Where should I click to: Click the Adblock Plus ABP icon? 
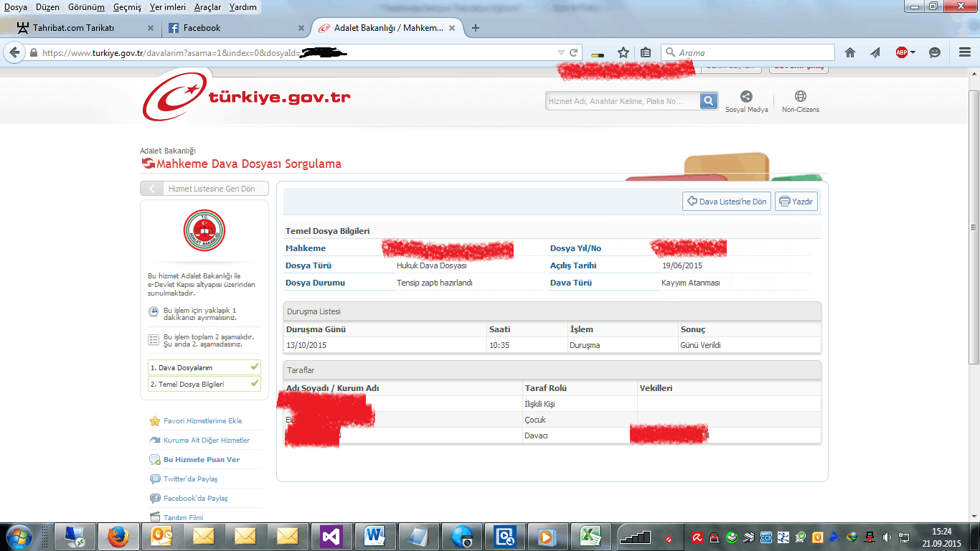click(x=901, y=52)
